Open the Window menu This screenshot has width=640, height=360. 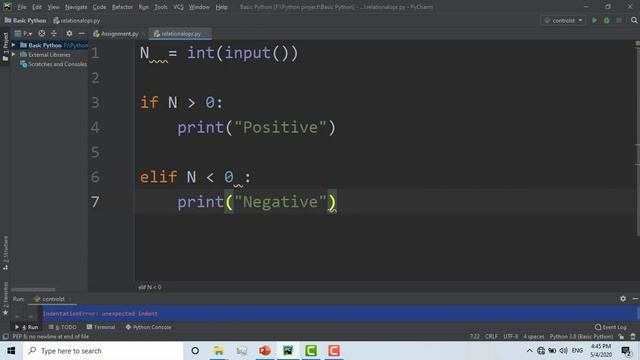tap(199, 7)
